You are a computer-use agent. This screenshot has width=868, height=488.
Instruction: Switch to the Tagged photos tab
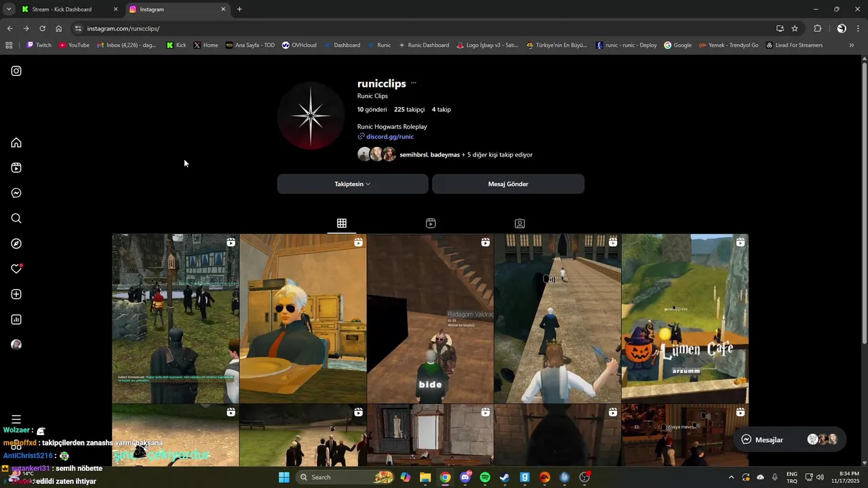[519, 223]
